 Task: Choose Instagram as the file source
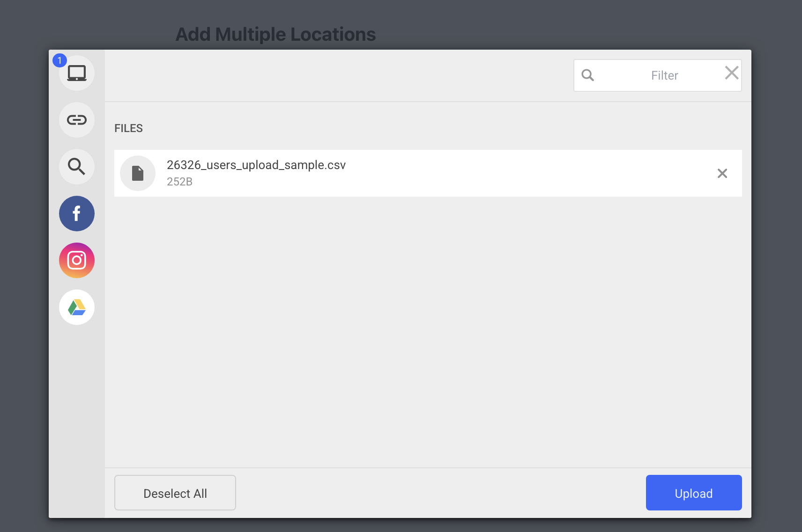[x=77, y=260]
